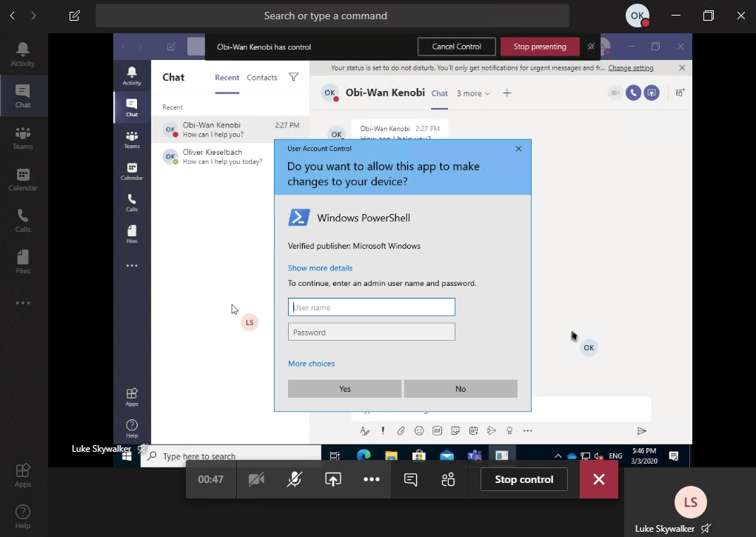The height and width of the screenshot is (537, 756).
Task: Switch to the Contacts tab
Action: (261, 77)
